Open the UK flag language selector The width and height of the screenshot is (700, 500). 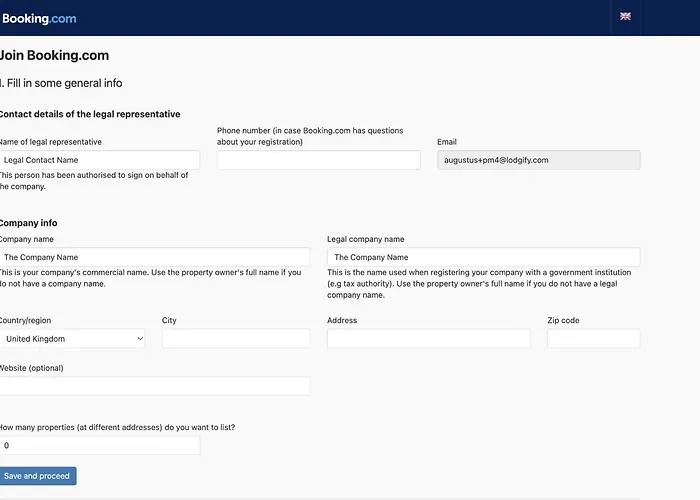point(625,17)
